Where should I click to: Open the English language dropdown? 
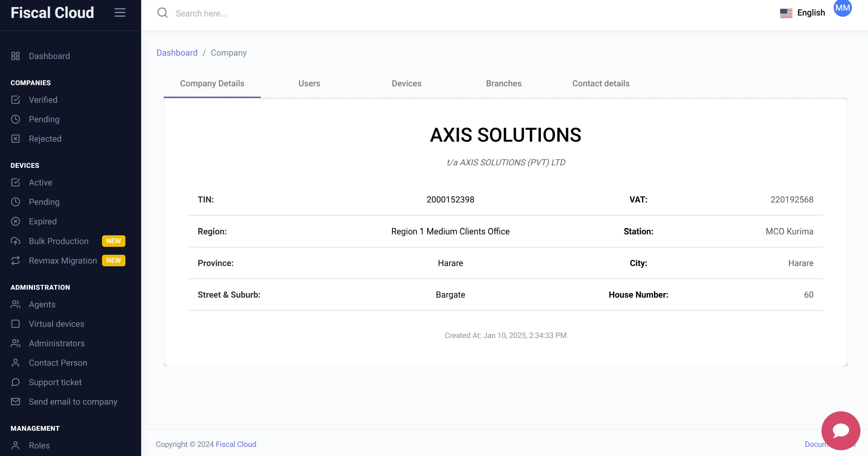(x=802, y=13)
